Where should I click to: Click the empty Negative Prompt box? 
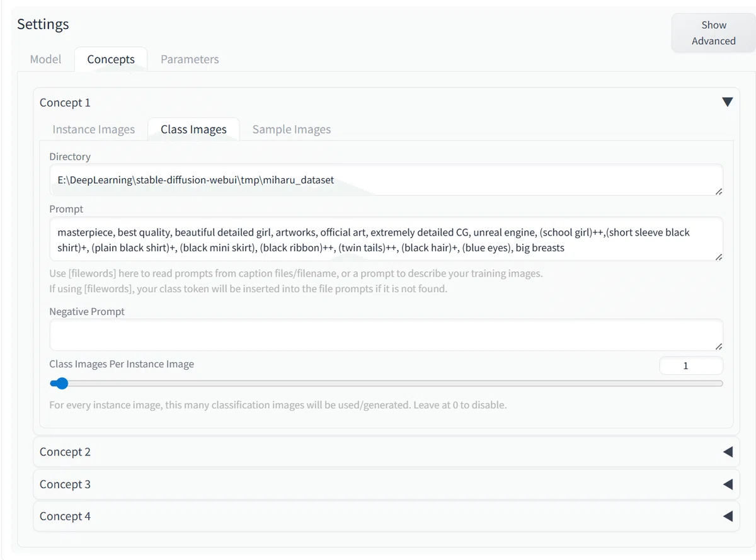coord(386,334)
